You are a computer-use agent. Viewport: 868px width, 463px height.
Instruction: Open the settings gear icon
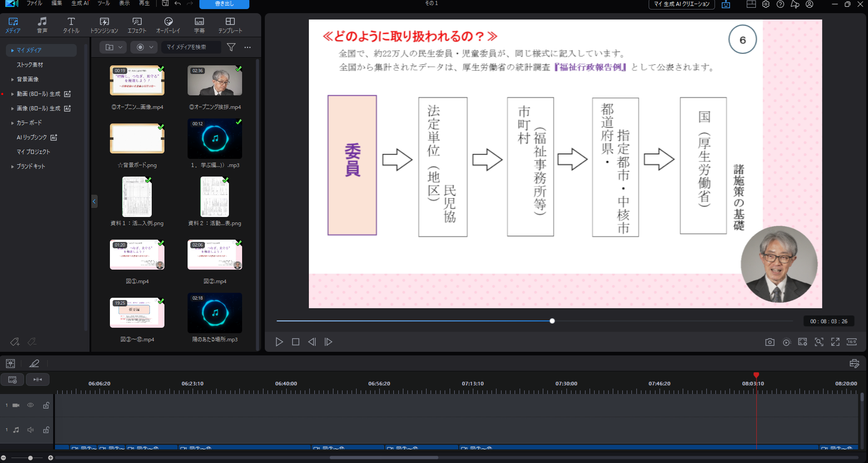pyautogui.click(x=766, y=4)
